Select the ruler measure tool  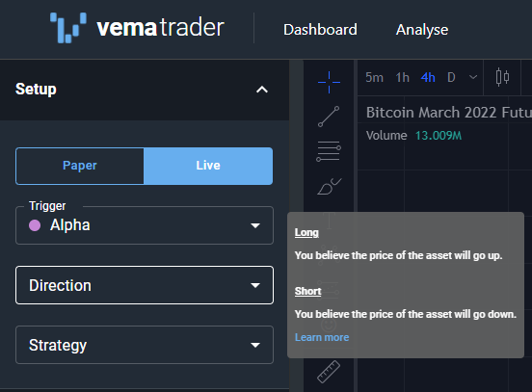coord(329,372)
